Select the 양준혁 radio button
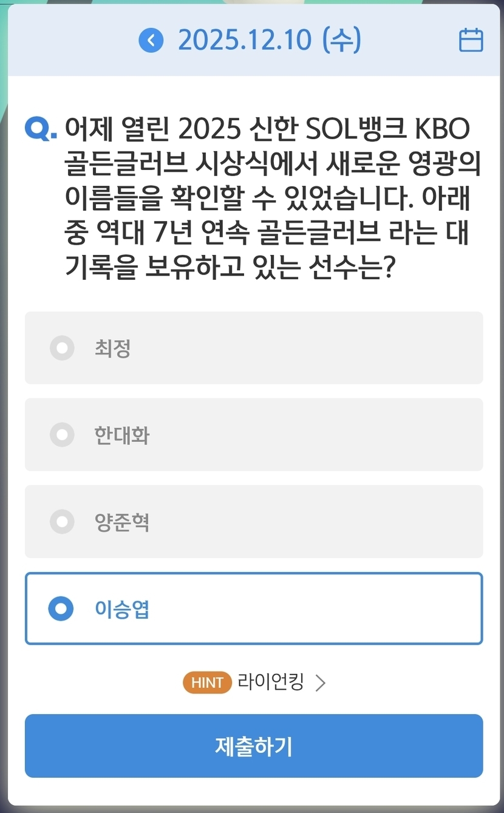 tap(62, 522)
